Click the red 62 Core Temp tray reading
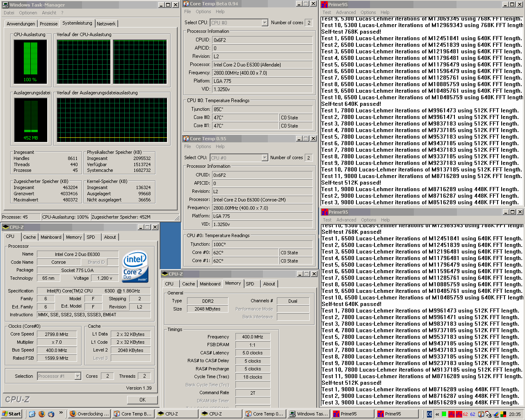 pos(465,414)
